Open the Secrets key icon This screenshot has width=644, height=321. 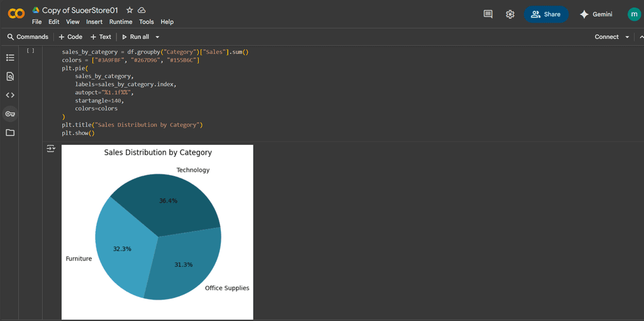pyautogui.click(x=10, y=114)
